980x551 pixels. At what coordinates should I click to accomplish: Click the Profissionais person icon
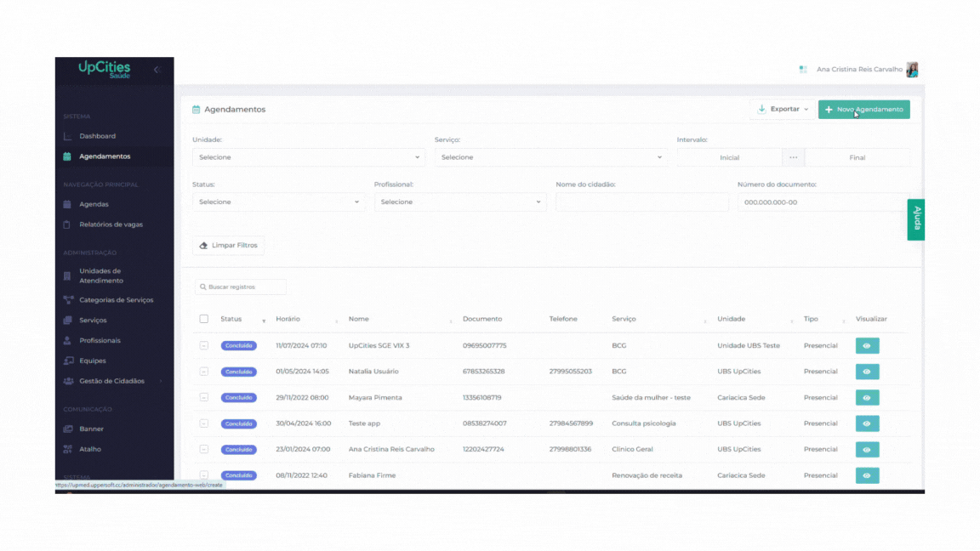tap(67, 340)
